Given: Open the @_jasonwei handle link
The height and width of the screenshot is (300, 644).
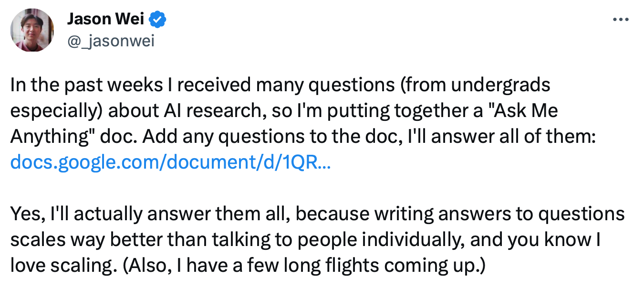Looking at the screenshot, I should point(111,41).
